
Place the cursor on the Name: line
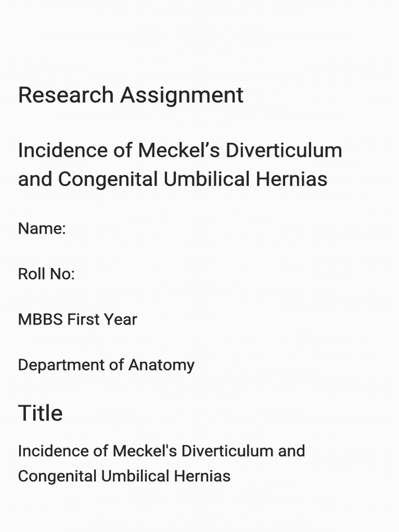(42, 229)
